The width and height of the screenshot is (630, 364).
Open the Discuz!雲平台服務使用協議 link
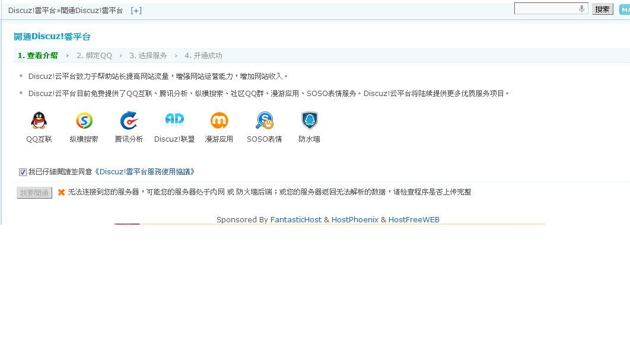pos(145,172)
